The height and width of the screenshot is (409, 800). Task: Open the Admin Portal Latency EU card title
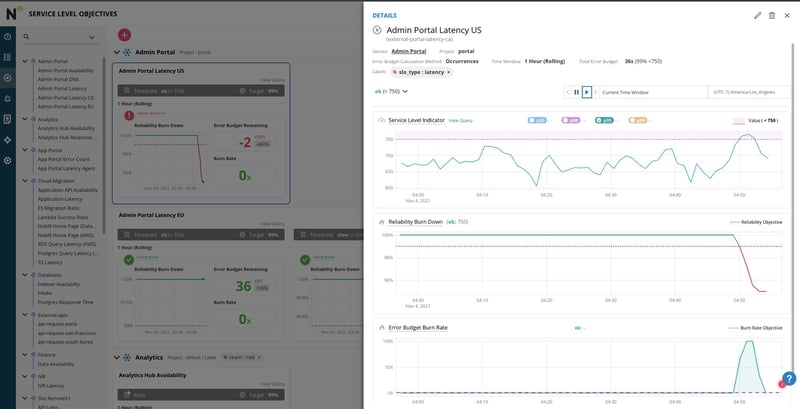pos(151,215)
